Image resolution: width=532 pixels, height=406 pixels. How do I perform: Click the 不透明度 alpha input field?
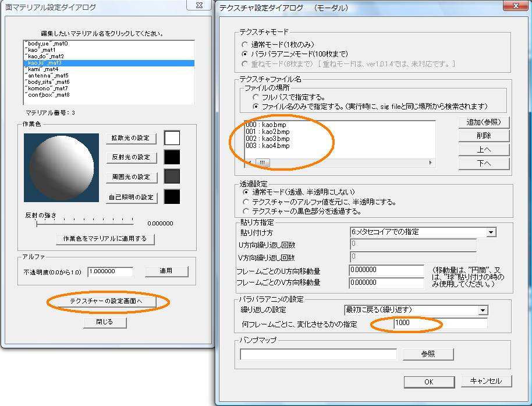pyautogui.click(x=110, y=272)
